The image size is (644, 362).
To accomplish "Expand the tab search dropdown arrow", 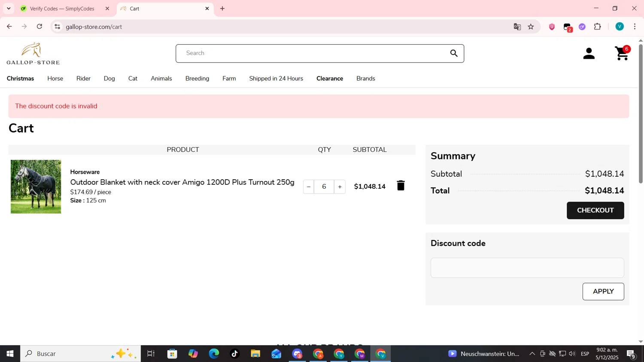I will tap(9, 9).
